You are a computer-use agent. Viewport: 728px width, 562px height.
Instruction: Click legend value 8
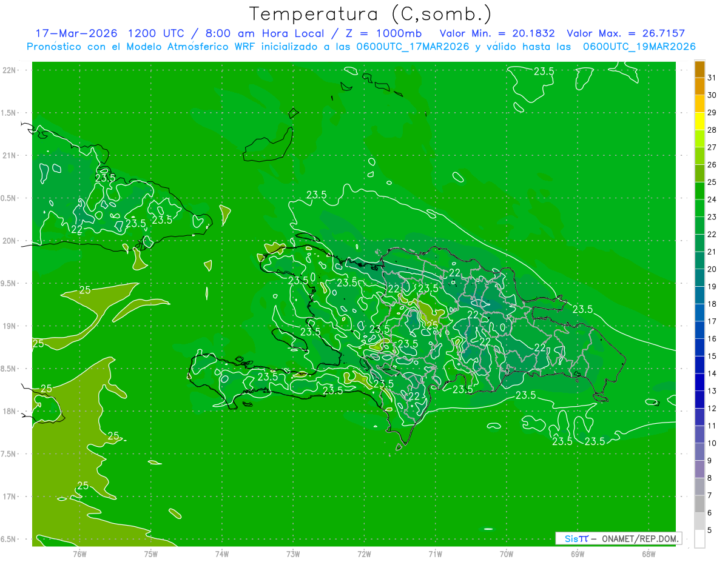710,478
